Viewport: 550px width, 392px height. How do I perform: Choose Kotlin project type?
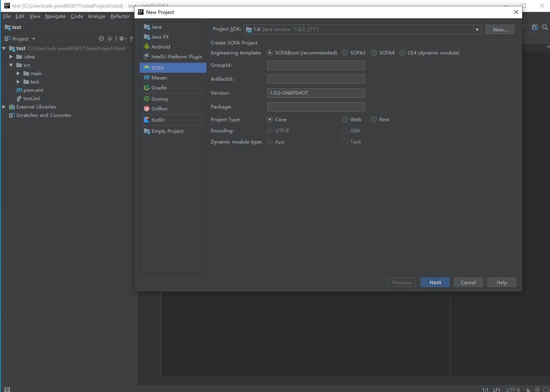pos(173,120)
